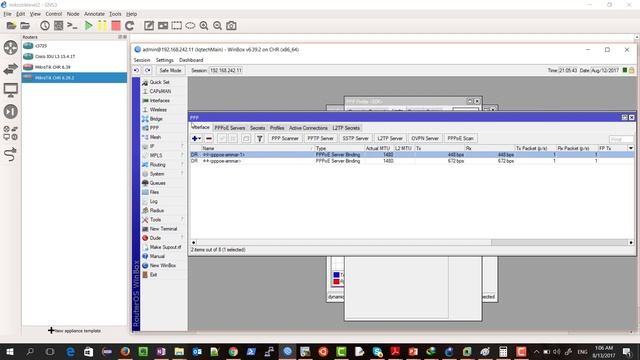Open New Terminal in WinBox sidebar
Screen dimensions: 640x360
[x=163, y=229]
